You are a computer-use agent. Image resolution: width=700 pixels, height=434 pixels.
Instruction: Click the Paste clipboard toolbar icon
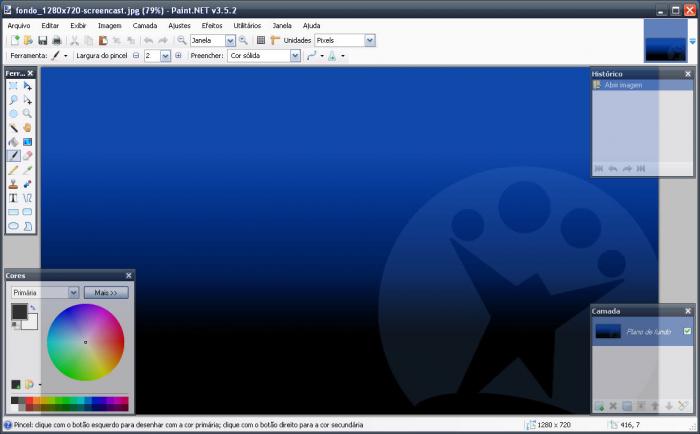tap(103, 40)
